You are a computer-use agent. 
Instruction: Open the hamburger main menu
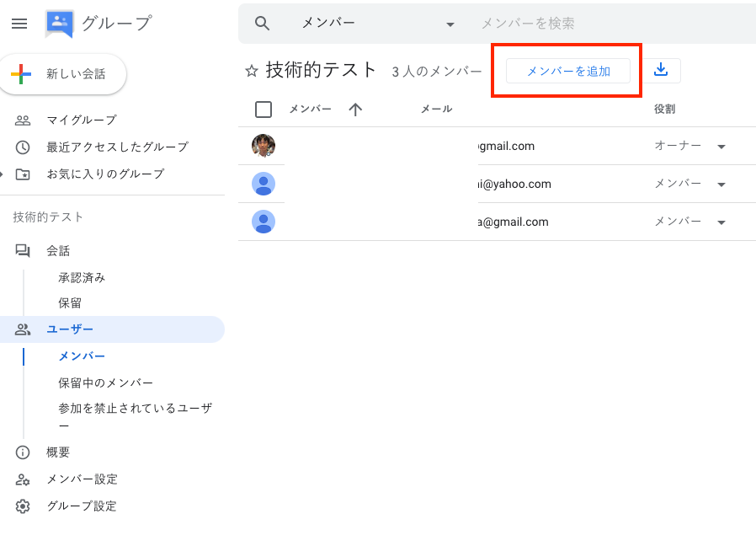click(19, 23)
